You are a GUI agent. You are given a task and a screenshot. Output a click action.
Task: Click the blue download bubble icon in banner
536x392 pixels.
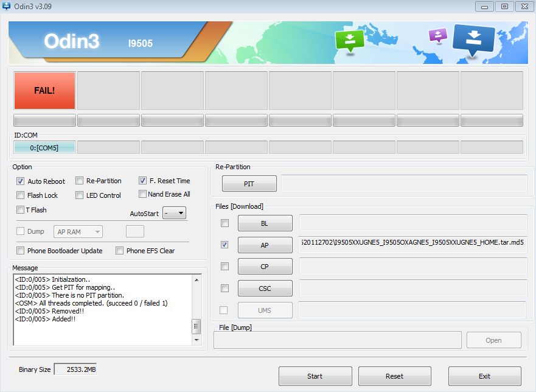[474, 40]
